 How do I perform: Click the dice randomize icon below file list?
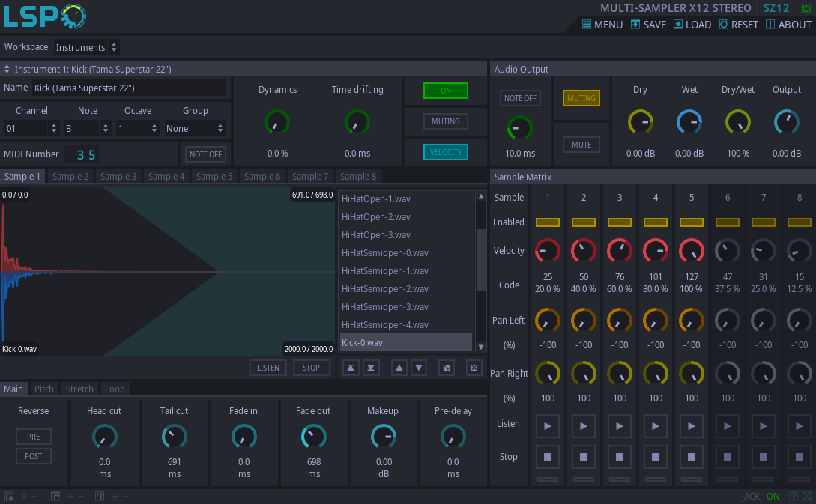click(x=447, y=368)
